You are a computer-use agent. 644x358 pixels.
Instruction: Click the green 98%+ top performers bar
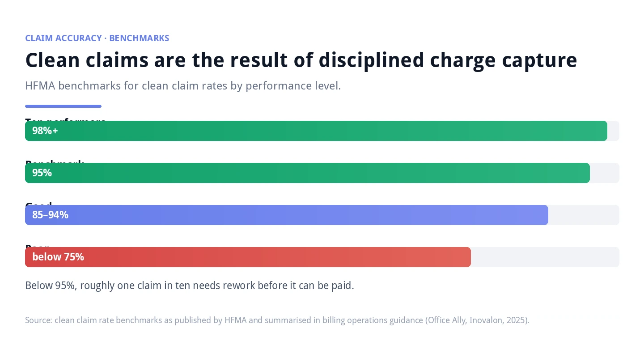coord(316,131)
